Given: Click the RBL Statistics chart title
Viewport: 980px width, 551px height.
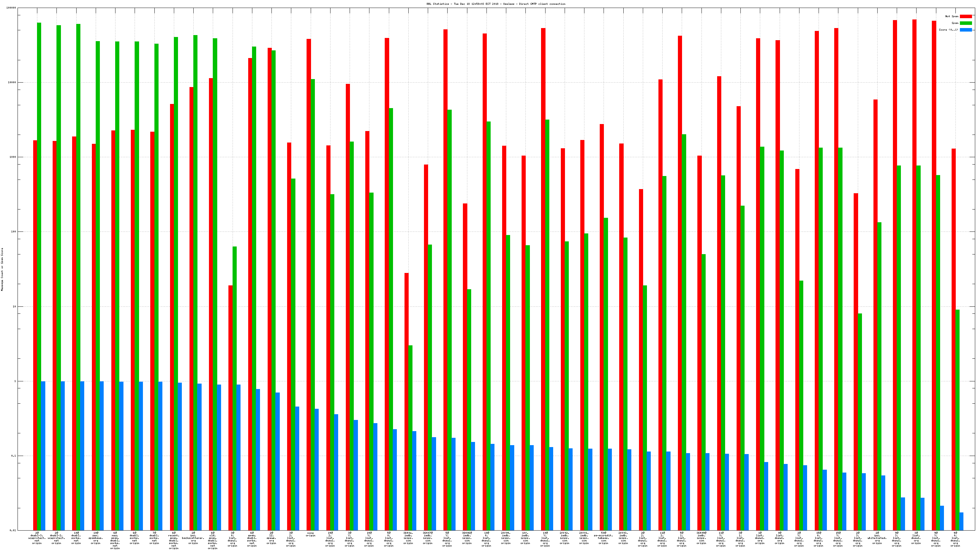Looking at the screenshot, I should tap(496, 4).
